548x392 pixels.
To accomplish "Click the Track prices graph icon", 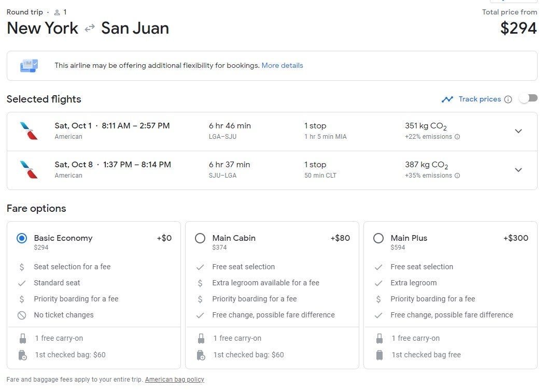I will coord(447,99).
